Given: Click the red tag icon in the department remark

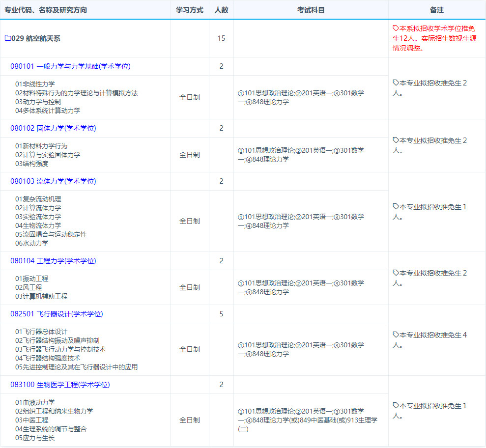Looking at the screenshot, I should (x=396, y=28).
